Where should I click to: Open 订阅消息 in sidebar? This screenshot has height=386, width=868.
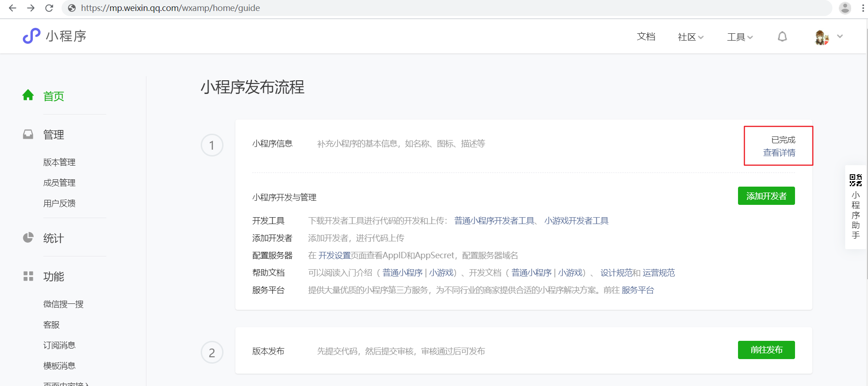[x=59, y=345]
